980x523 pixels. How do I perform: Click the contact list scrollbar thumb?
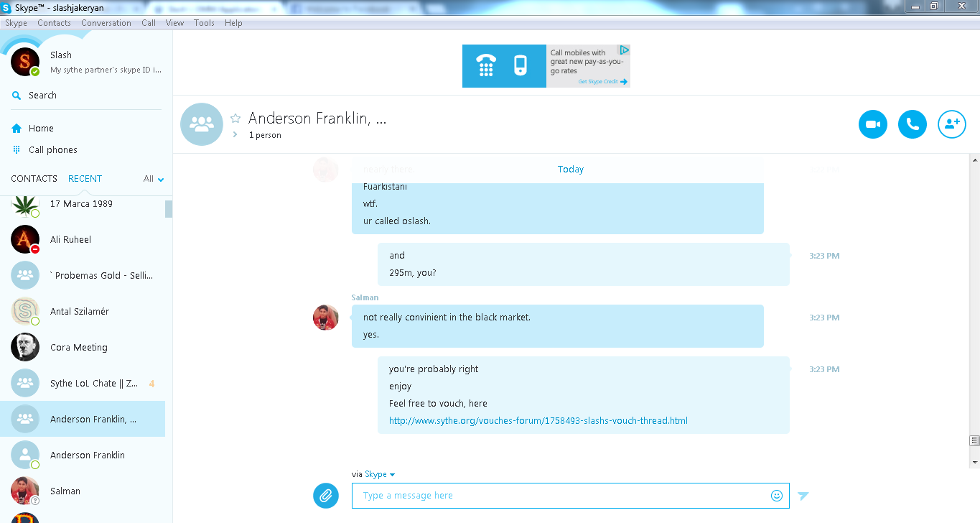pos(169,209)
